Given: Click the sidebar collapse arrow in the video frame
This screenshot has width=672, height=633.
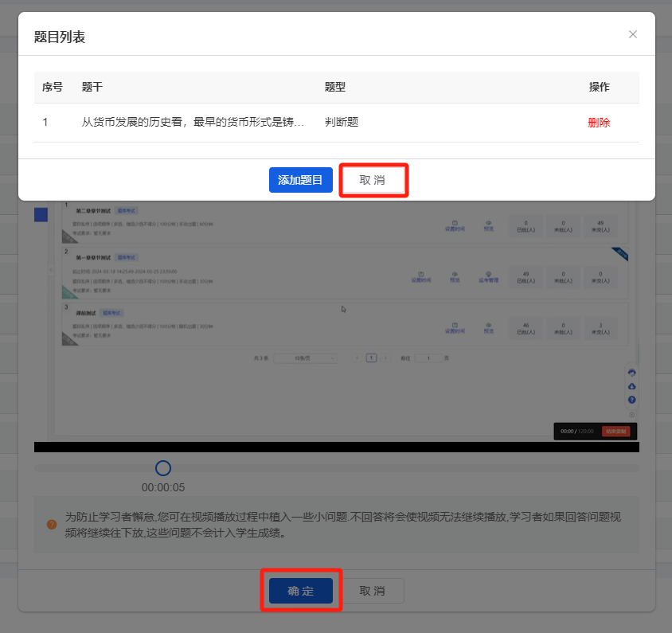Looking at the screenshot, I should [x=51, y=270].
